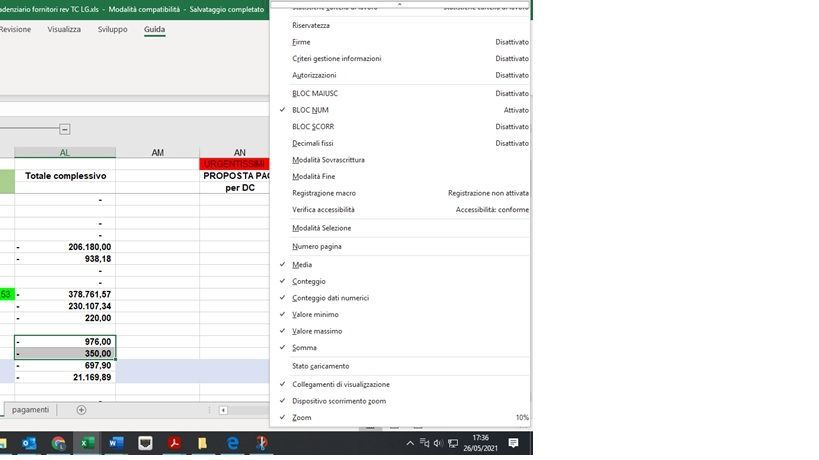Viewport: 819px width, 460px height.
Task: Open Adobe Acrobat from the taskbar
Action: (x=174, y=443)
